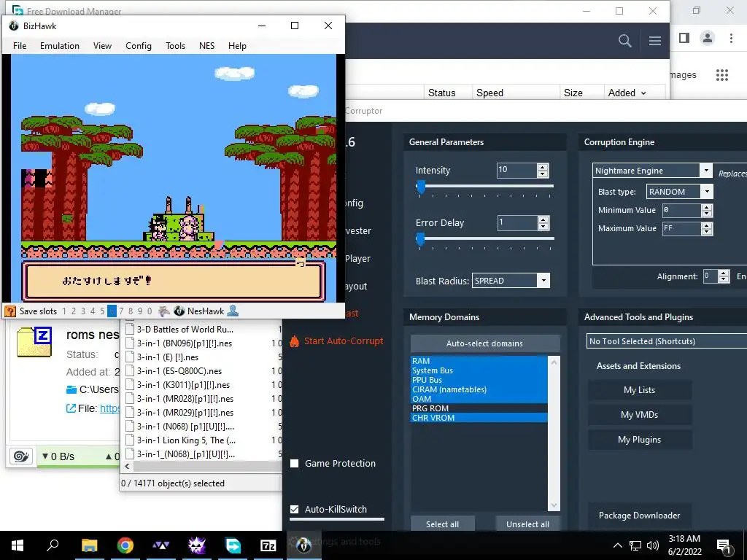
Task: Tick checkbox for 3-in-1 (K3011)[p1][!].nes
Action: point(130,385)
